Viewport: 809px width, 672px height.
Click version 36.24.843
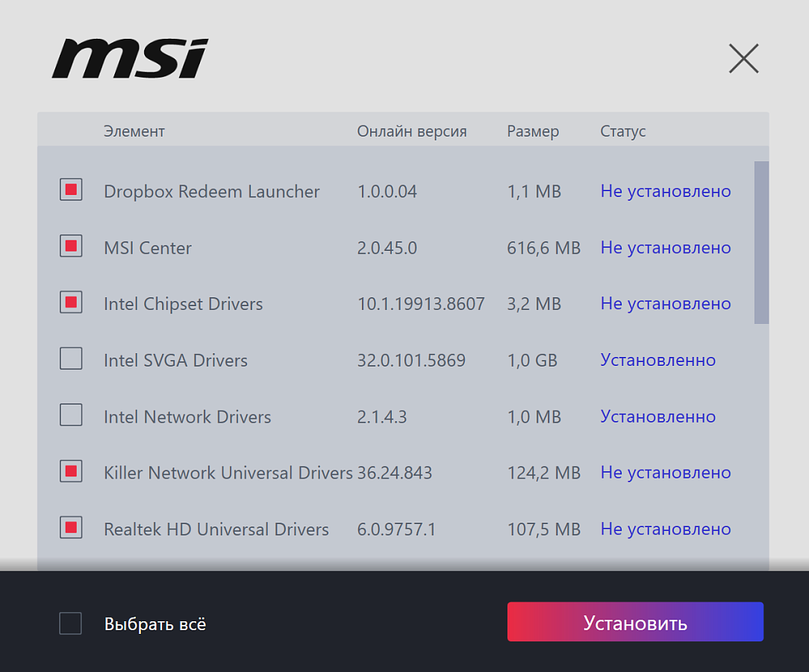click(x=395, y=473)
